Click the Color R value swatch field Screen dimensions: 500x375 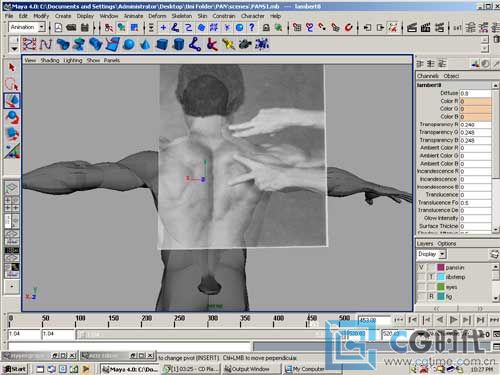(x=475, y=101)
